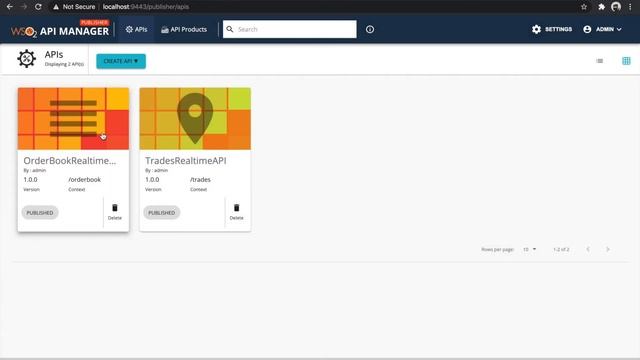Image resolution: width=640 pixels, height=360 pixels.
Task: Delete the TradesRealtimeAPI
Action: pos(236,212)
